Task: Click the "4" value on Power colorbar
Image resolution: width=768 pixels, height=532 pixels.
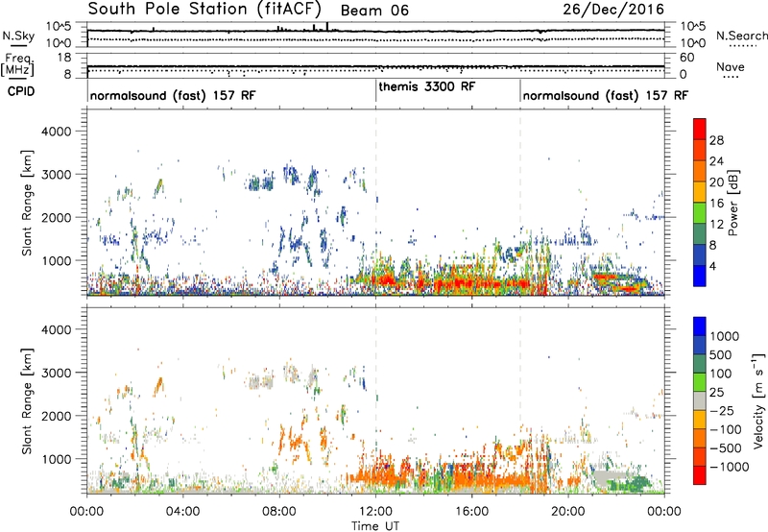Action: (x=713, y=267)
